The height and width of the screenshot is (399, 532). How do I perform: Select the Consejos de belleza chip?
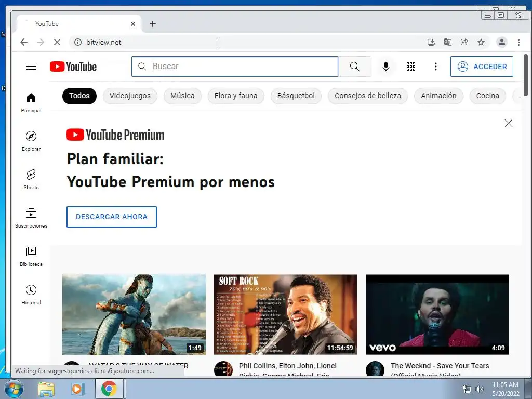(368, 96)
